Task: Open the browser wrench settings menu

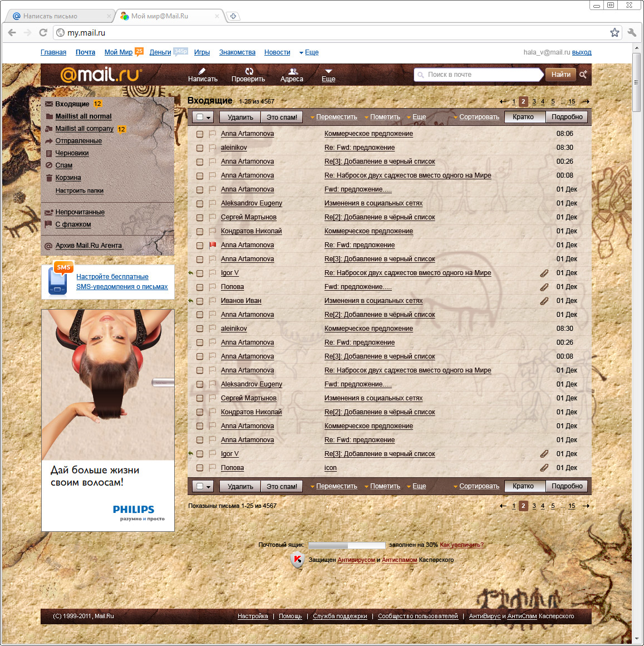Action: click(x=632, y=32)
